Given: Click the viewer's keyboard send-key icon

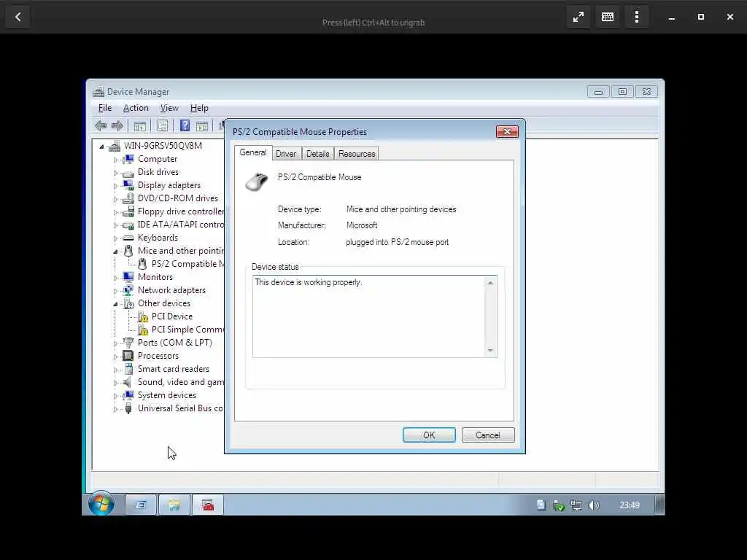Looking at the screenshot, I should [608, 17].
